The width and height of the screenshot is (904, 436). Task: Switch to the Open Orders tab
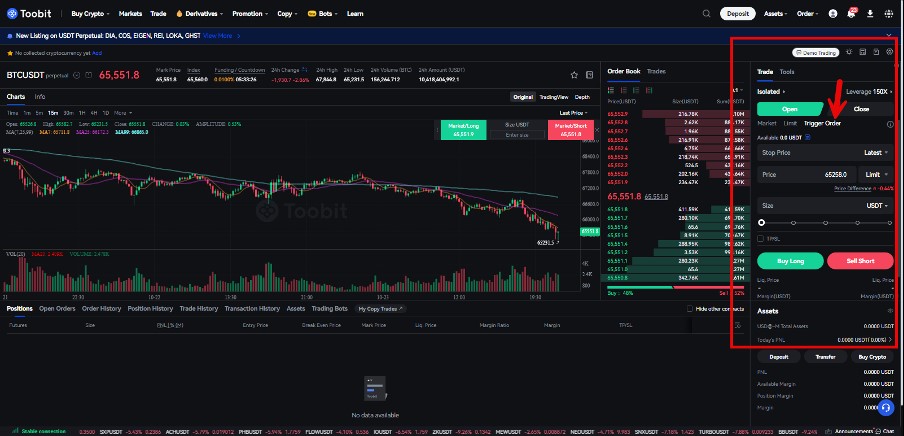coord(57,309)
